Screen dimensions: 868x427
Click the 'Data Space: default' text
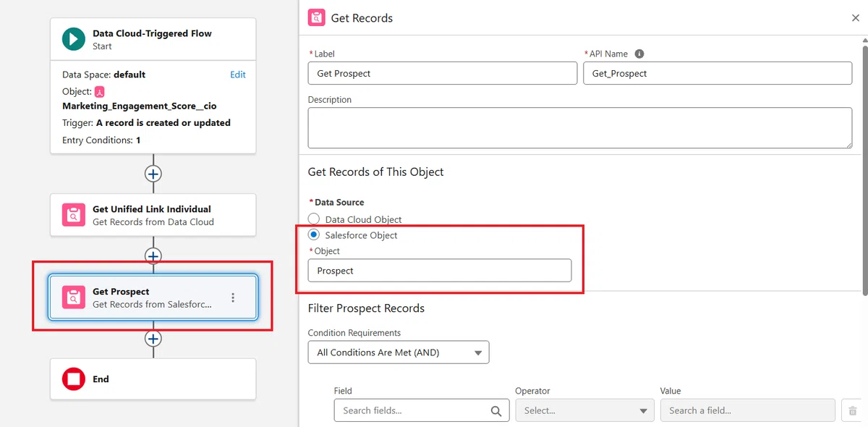(x=103, y=75)
